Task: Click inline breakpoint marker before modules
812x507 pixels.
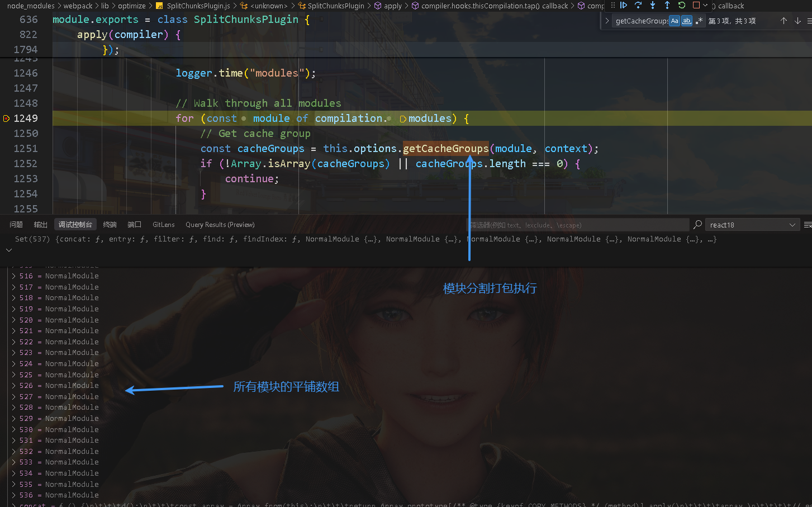Action: [403, 119]
